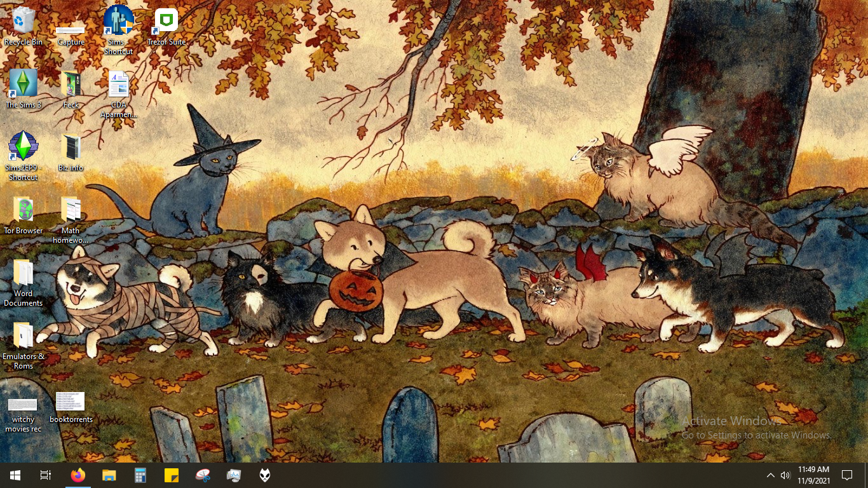Open foobar2000 alien-head icon in taskbar
The width and height of the screenshot is (868, 488).
[265, 475]
